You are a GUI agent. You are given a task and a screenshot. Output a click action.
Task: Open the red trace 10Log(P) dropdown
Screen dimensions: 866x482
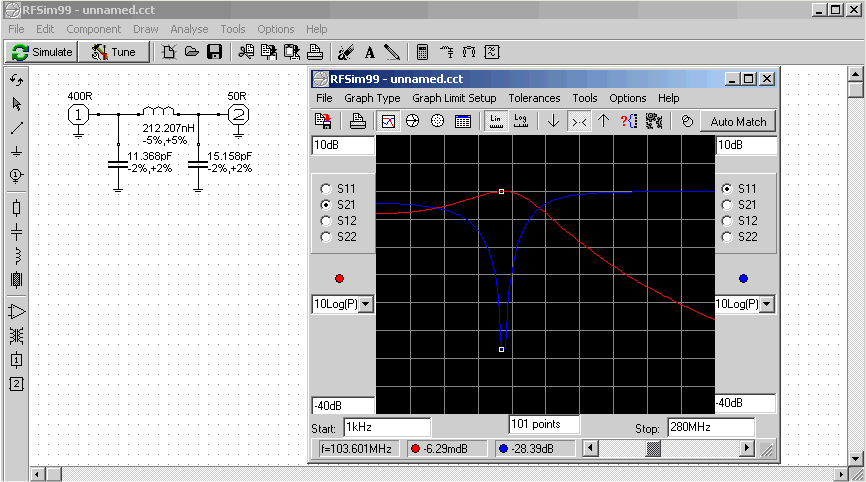365,304
